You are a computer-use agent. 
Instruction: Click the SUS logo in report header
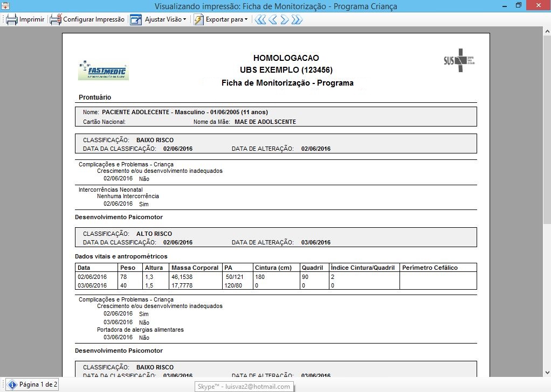[459, 60]
